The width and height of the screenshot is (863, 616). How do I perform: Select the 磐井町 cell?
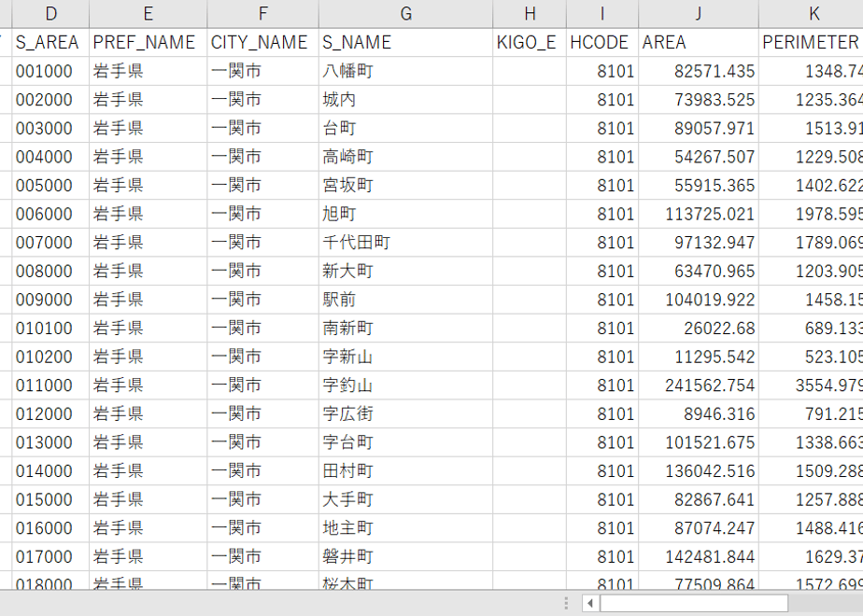(406, 556)
